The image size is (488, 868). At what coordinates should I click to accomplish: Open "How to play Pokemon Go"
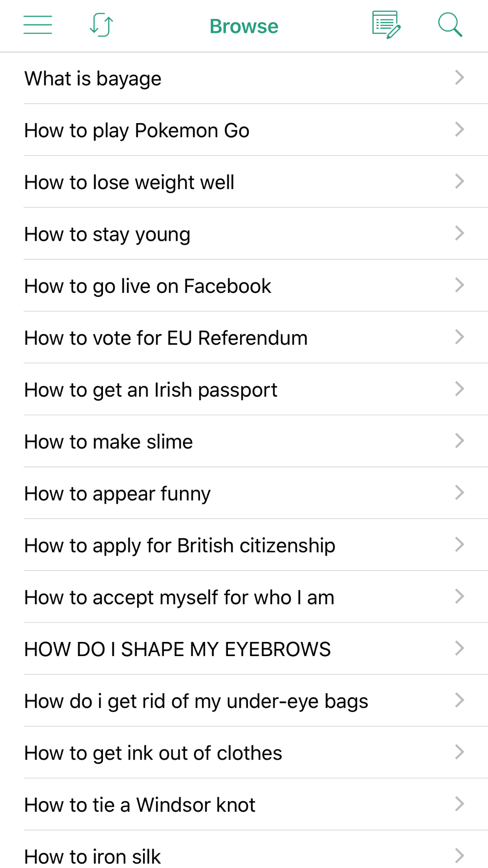(x=244, y=130)
